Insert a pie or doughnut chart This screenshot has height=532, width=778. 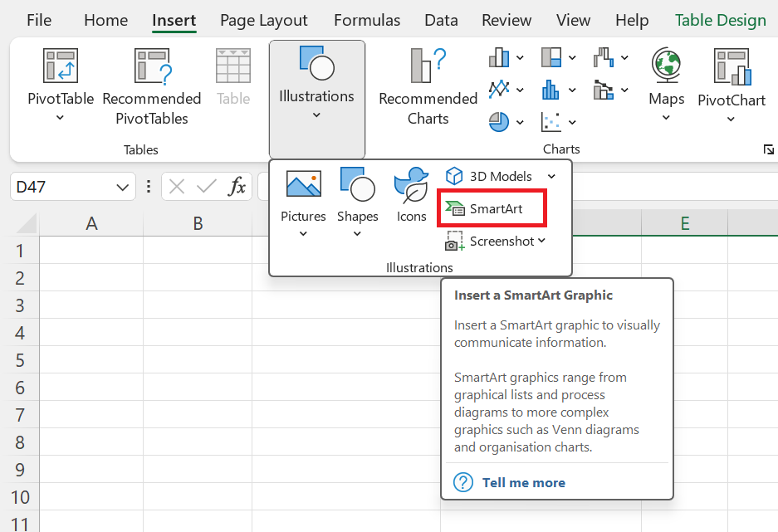click(x=500, y=122)
